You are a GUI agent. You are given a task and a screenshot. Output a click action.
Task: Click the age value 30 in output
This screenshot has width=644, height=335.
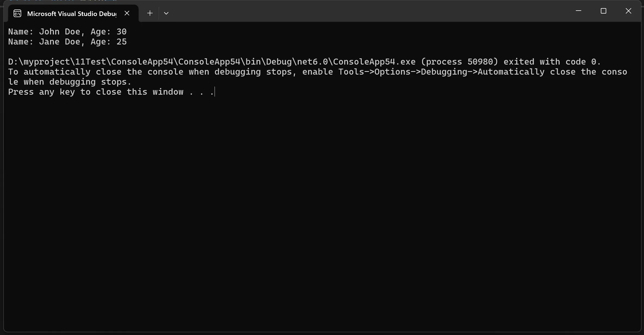[122, 32]
